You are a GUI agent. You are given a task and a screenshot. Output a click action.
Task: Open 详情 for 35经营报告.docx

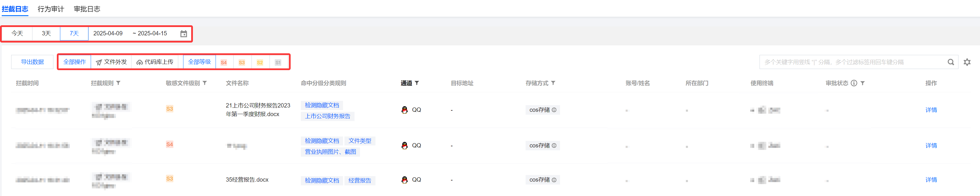(932, 179)
